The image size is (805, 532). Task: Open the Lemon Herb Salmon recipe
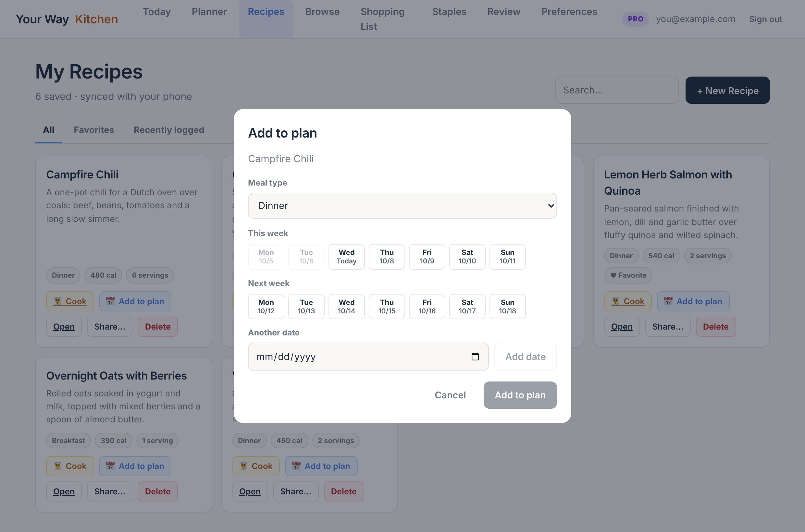(622, 327)
